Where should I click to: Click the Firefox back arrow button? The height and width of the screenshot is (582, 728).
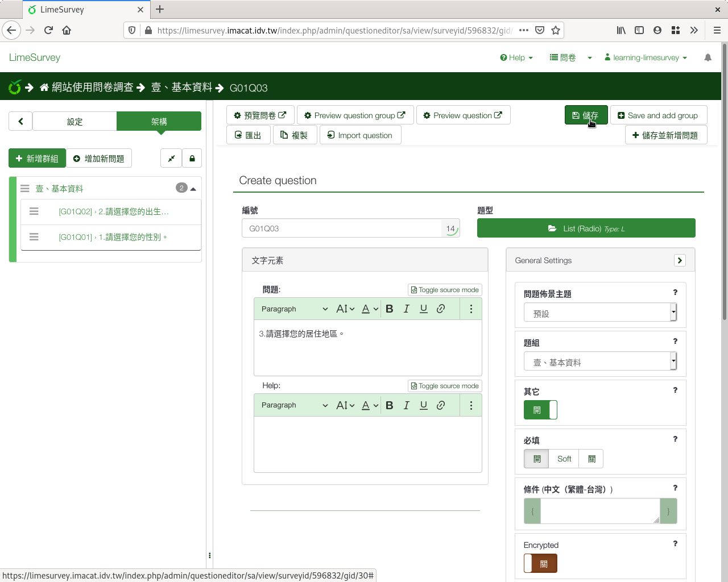11,30
